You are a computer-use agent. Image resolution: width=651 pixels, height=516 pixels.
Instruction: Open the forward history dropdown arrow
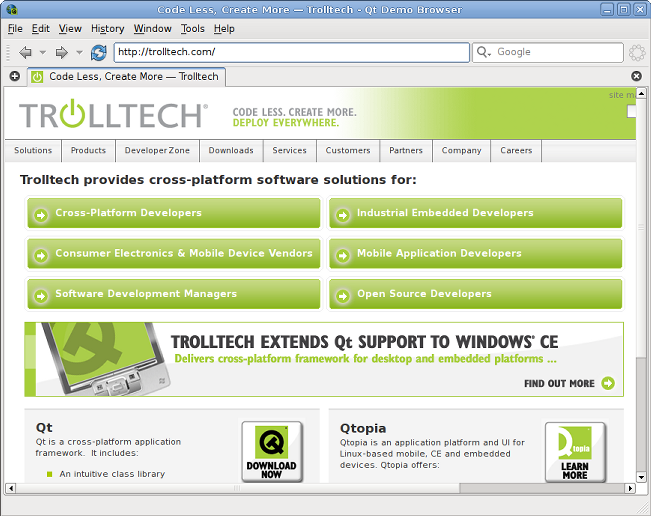click(79, 53)
